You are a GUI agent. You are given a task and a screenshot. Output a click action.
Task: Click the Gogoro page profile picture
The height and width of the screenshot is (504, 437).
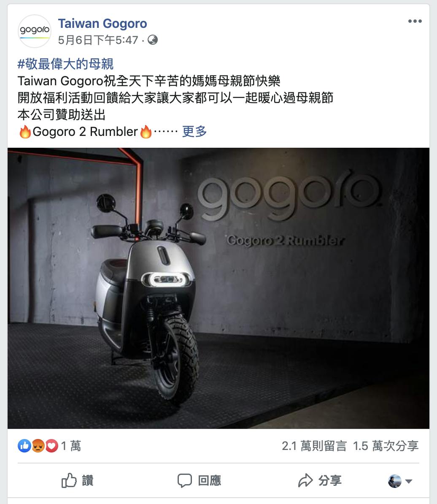click(x=34, y=31)
